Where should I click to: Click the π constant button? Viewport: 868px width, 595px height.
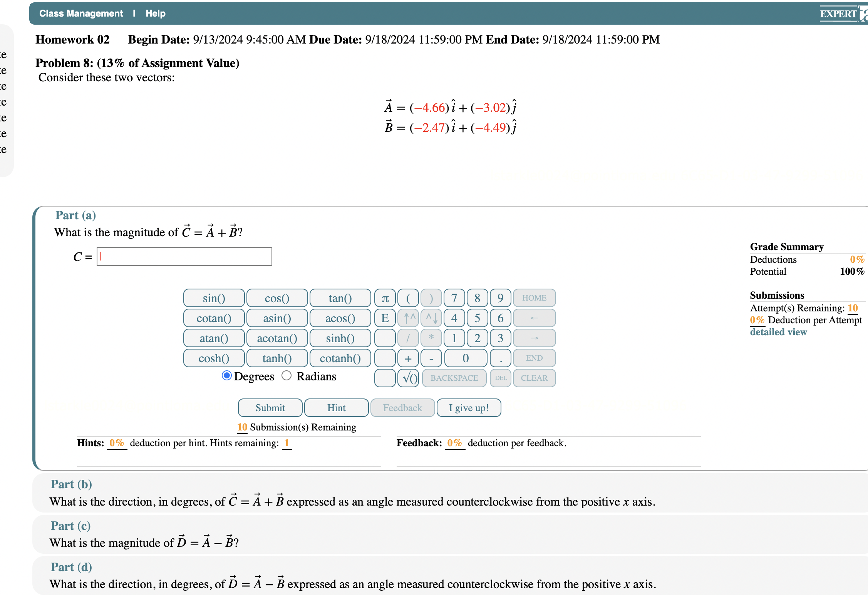(x=385, y=298)
